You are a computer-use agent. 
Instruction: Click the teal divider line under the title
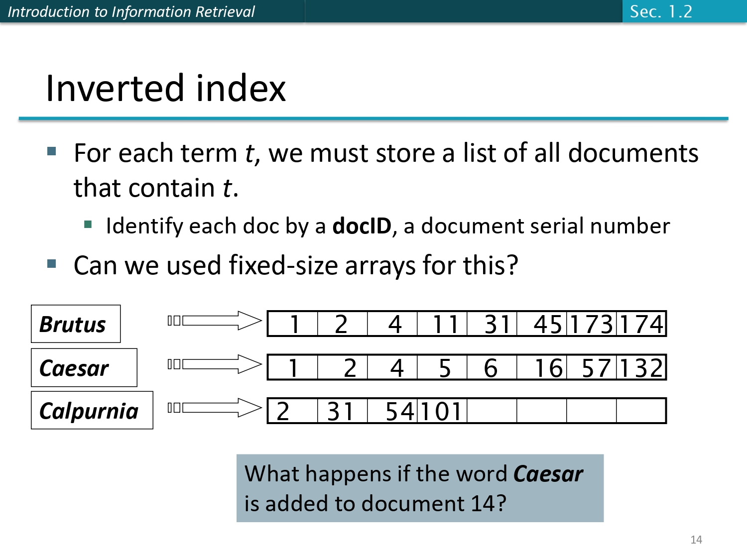tap(373, 118)
